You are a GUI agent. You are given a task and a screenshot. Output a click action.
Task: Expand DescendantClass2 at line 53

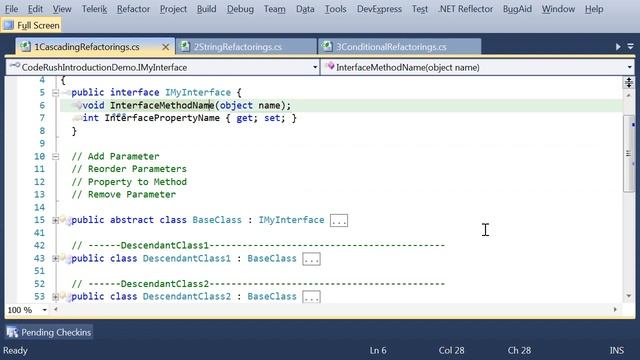[56, 297]
